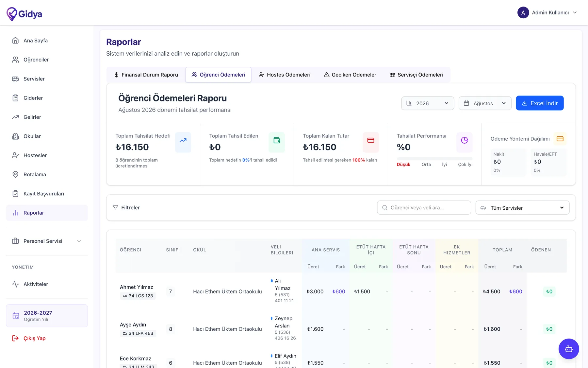Open Aktiviteler under Yönetim
Image resolution: width=588 pixels, height=368 pixels.
tap(47, 284)
